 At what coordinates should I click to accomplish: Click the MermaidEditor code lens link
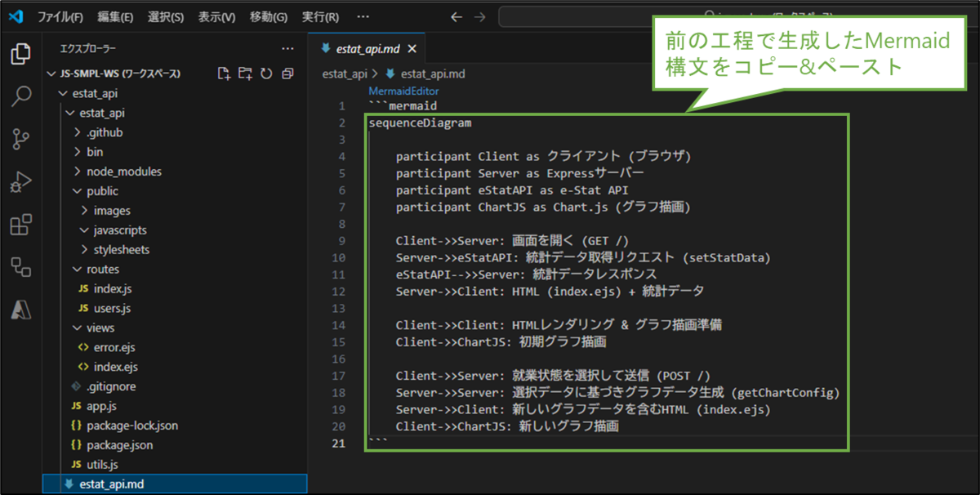coord(403,91)
